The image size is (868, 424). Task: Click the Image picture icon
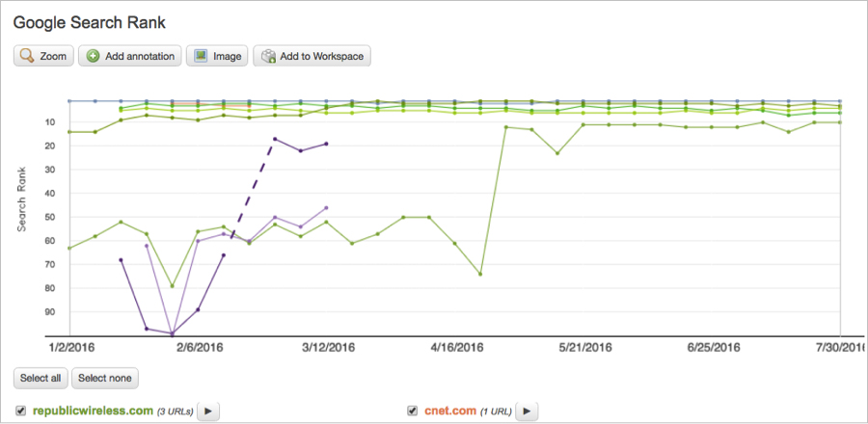pos(201,56)
